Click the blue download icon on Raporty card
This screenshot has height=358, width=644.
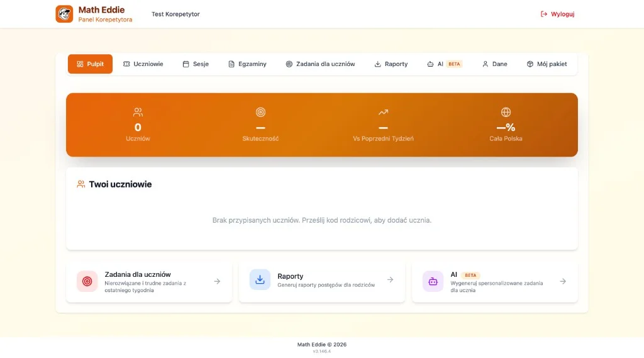260,280
